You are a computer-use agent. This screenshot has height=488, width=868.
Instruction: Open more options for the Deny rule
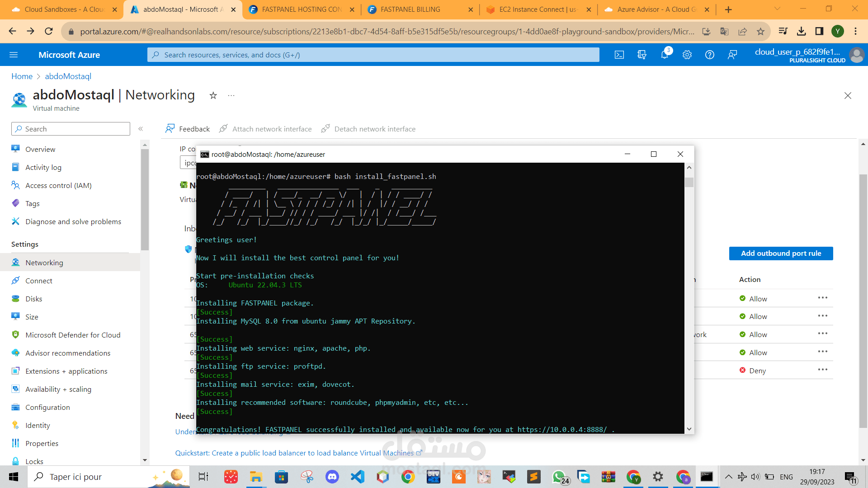click(822, 370)
